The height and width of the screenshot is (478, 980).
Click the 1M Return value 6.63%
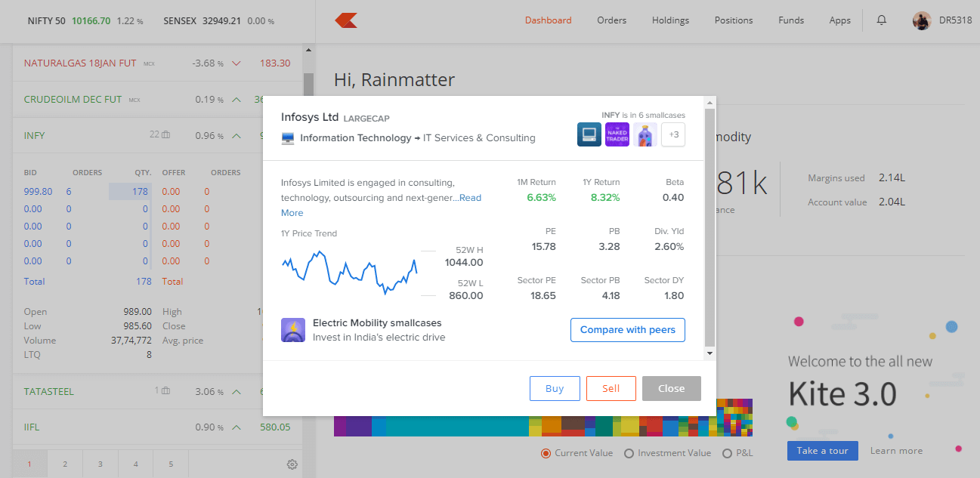541,198
